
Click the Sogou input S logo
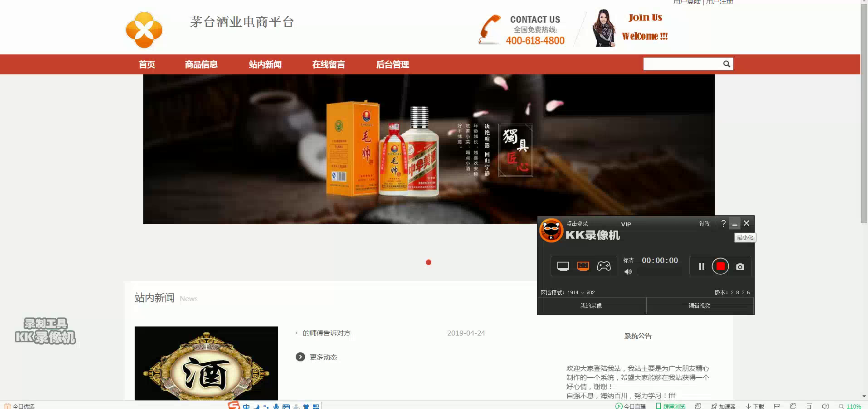tap(234, 405)
